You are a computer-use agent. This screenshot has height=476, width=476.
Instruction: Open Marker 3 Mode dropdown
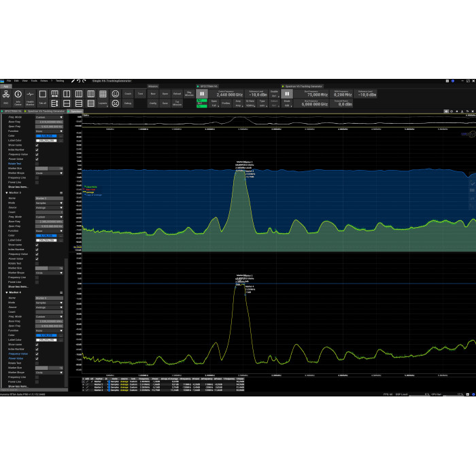coord(49,203)
